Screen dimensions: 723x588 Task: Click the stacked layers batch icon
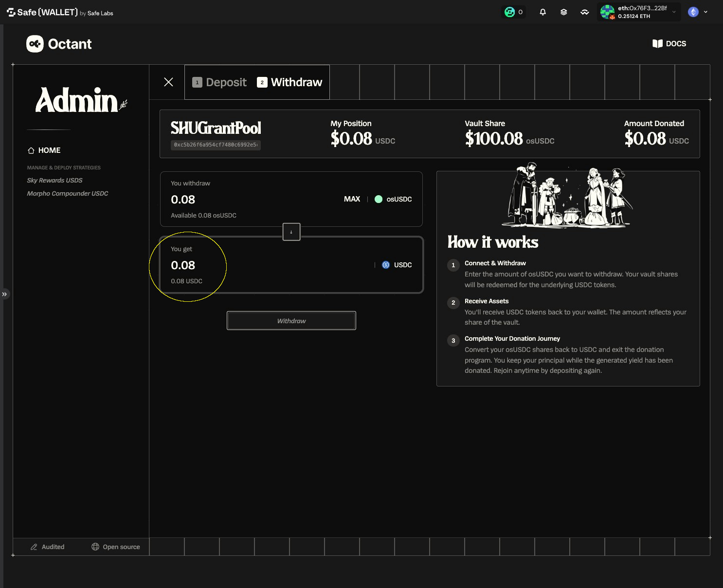564,12
